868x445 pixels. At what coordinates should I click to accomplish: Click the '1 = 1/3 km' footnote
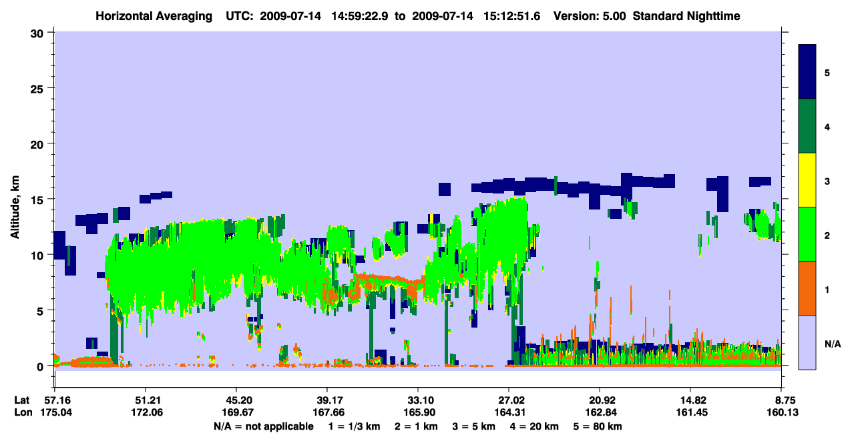pos(353,426)
